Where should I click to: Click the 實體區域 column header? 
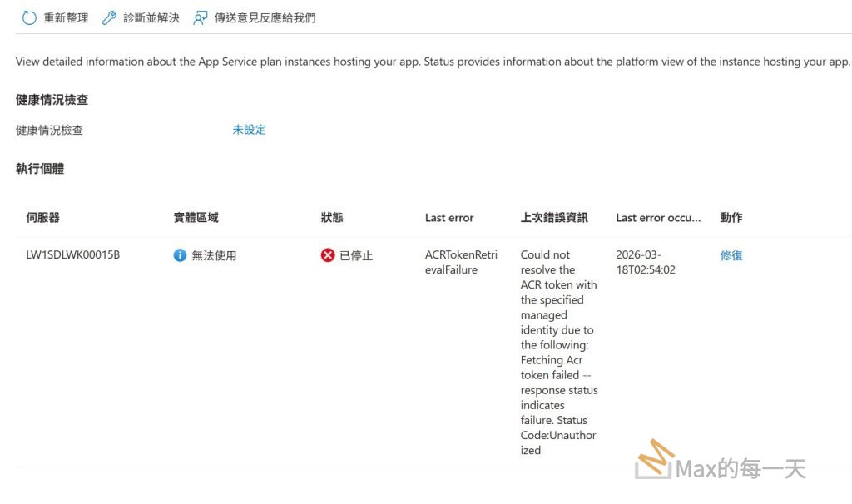click(x=196, y=218)
